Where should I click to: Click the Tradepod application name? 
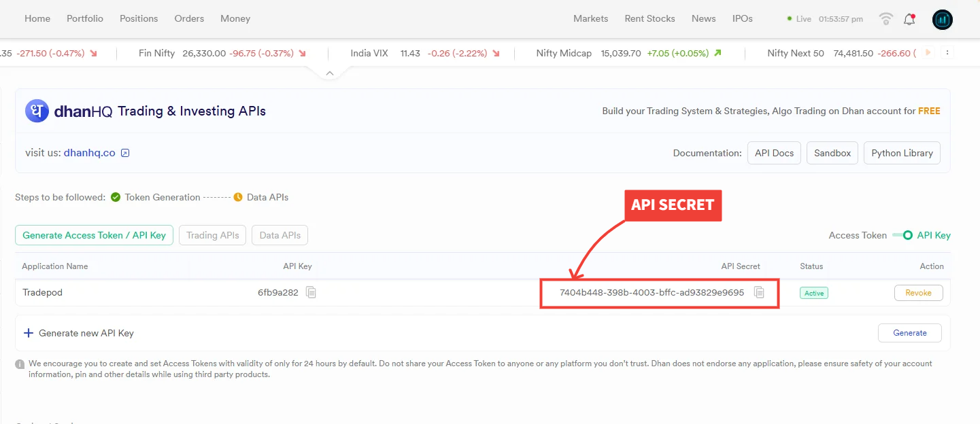43,292
